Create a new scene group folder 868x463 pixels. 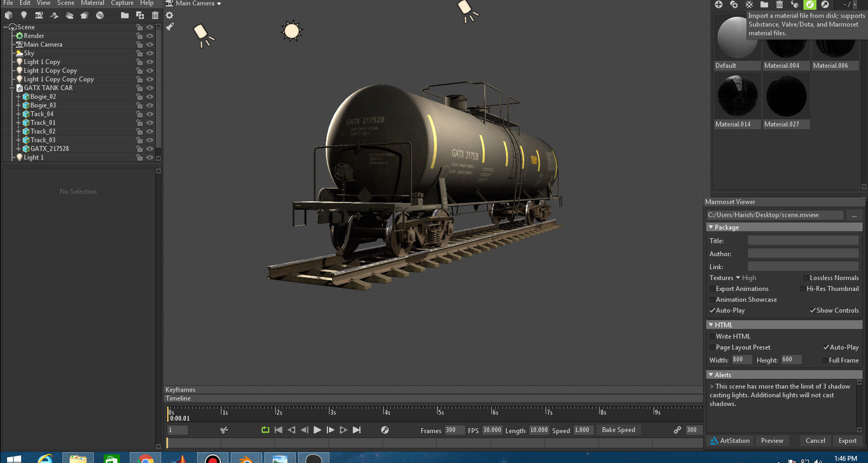point(125,15)
